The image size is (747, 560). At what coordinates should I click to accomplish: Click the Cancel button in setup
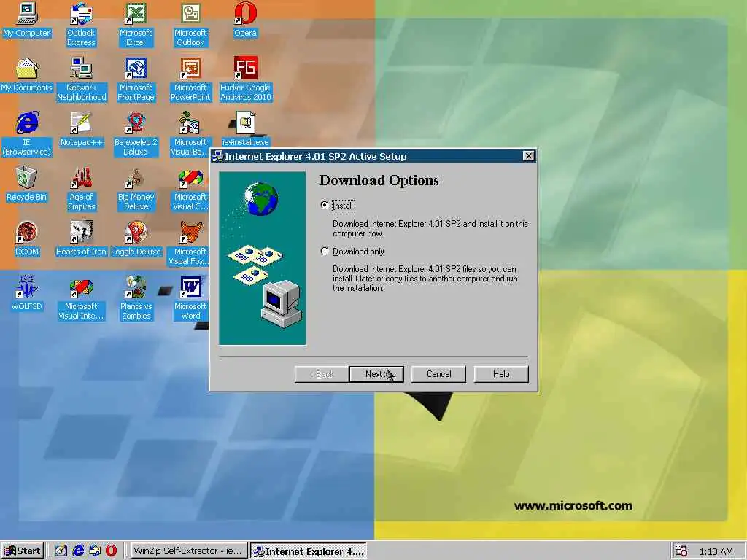pyautogui.click(x=438, y=374)
